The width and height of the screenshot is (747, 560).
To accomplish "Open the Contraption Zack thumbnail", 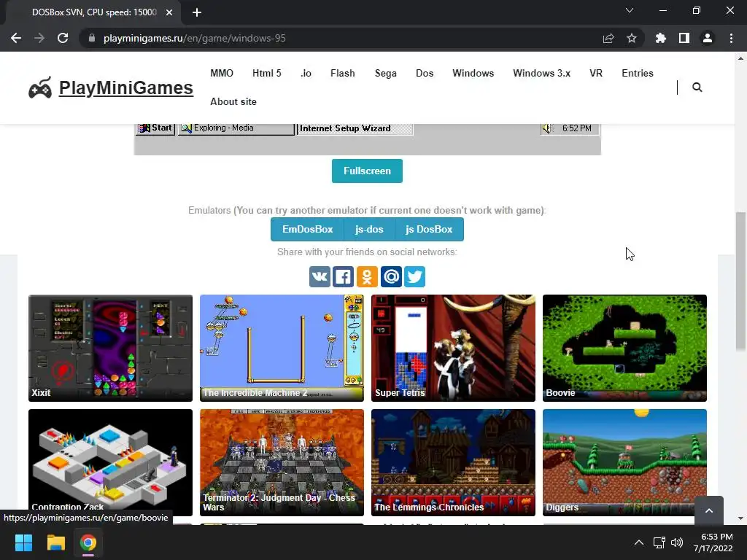I will click(x=111, y=462).
